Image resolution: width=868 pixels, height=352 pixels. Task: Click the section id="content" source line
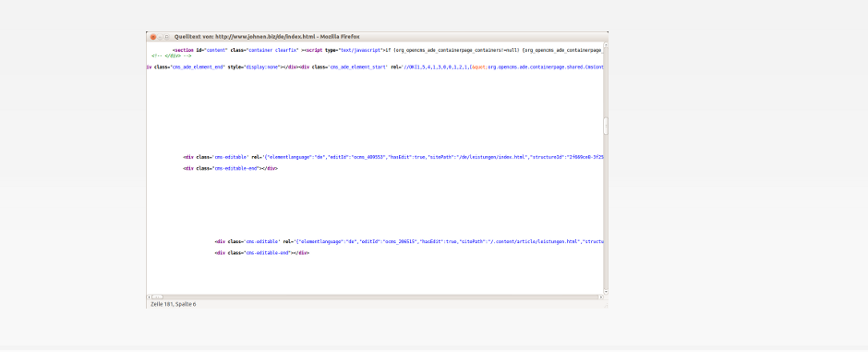[x=388, y=50]
